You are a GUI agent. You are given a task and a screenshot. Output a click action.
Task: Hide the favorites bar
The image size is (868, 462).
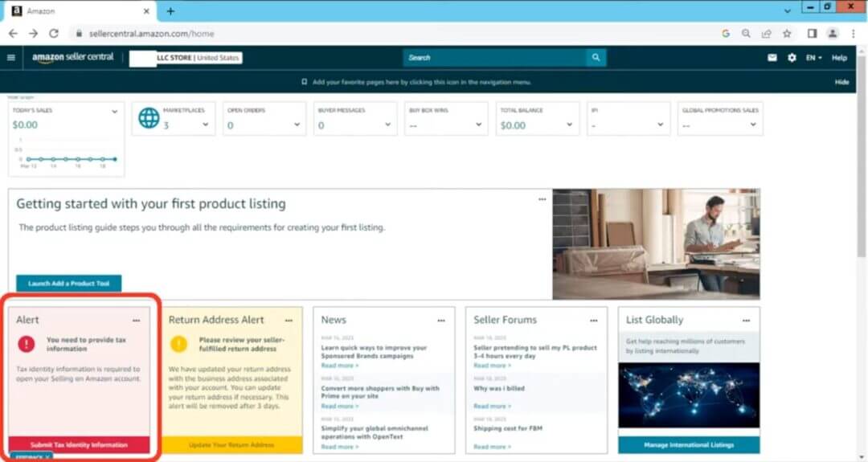(841, 82)
